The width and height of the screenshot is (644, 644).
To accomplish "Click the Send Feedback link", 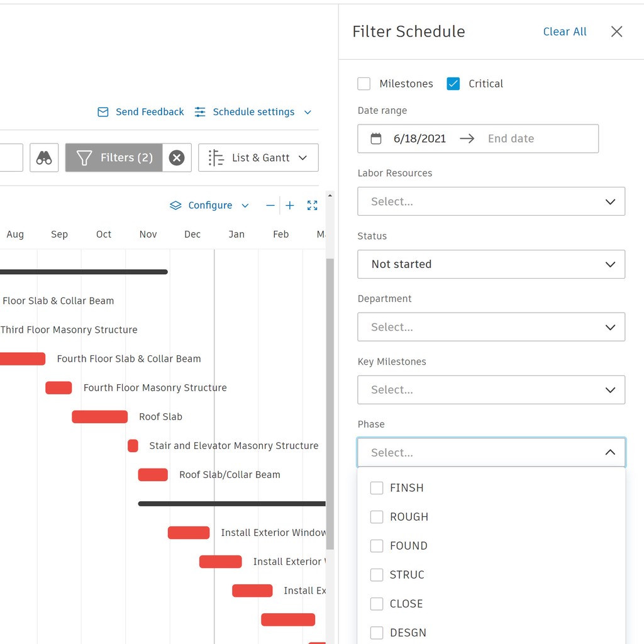I will [149, 111].
